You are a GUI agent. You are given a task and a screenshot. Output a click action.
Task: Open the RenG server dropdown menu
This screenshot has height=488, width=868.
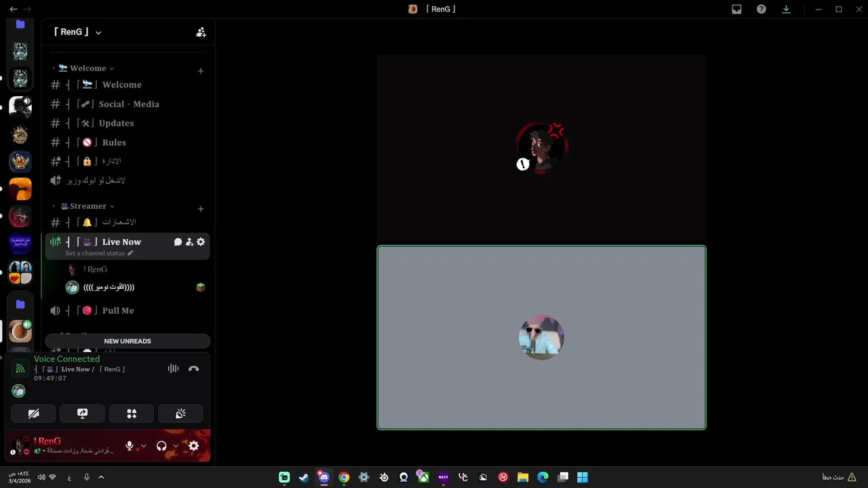[77, 32]
